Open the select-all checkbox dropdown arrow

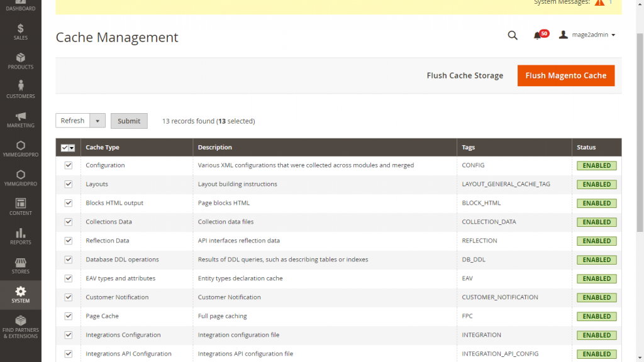coord(72,148)
